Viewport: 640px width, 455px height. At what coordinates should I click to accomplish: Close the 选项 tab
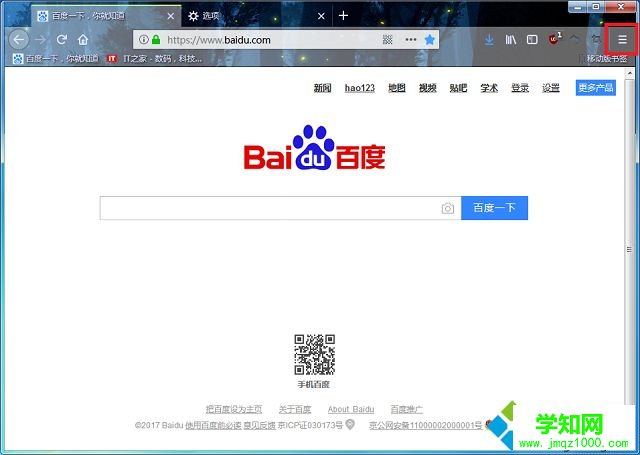[x=321, y=16]
